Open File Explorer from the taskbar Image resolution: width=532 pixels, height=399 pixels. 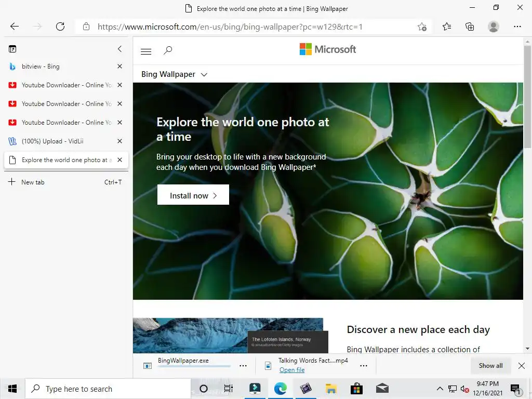331,389
